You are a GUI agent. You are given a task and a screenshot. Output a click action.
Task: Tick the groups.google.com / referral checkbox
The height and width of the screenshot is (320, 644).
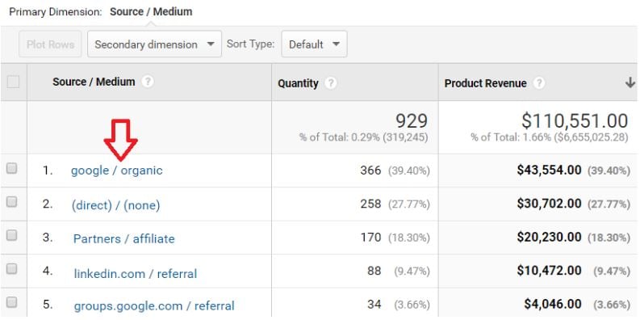(x=12, y=302)
